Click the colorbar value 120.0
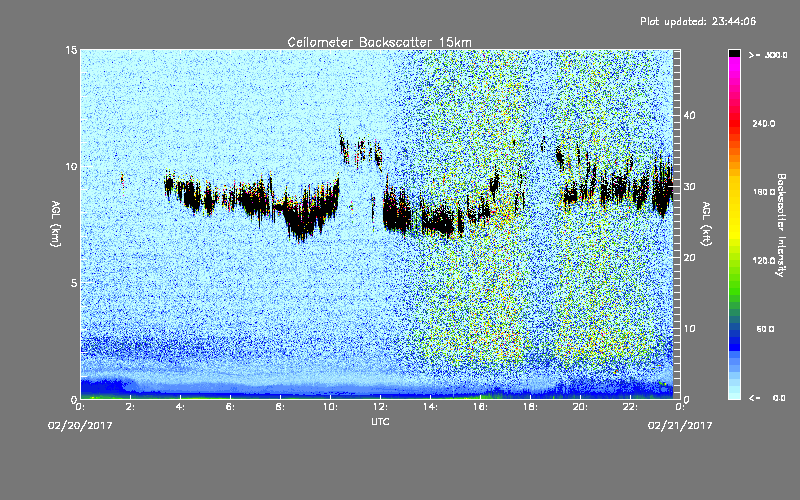 pos(764,260)
